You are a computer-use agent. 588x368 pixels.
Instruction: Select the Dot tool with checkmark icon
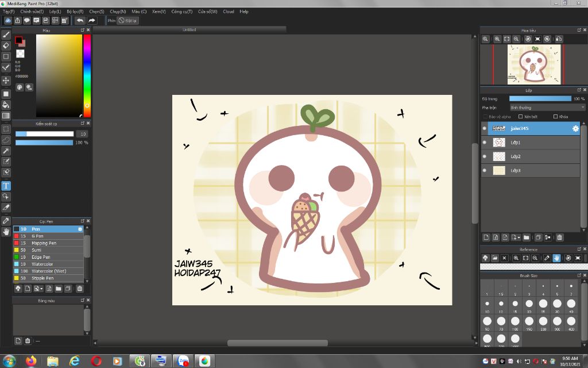click(6, 68)
